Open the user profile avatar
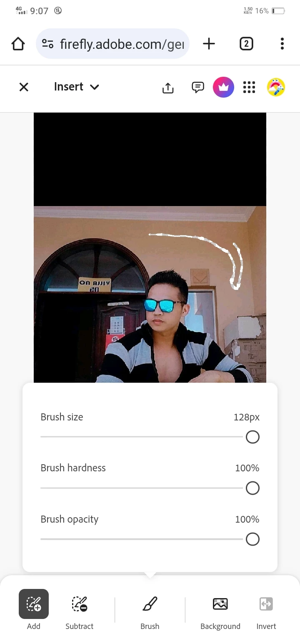Viewport: 300px width, 644px height. (x=276, y=87)
